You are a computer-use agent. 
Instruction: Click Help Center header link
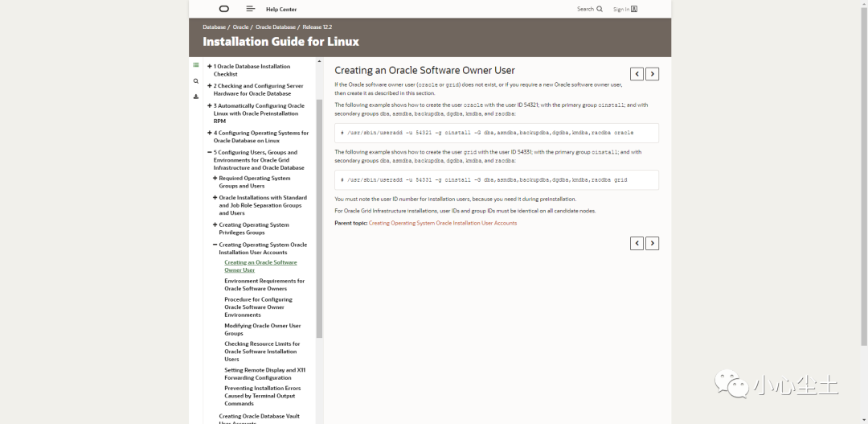pos(281,10)
